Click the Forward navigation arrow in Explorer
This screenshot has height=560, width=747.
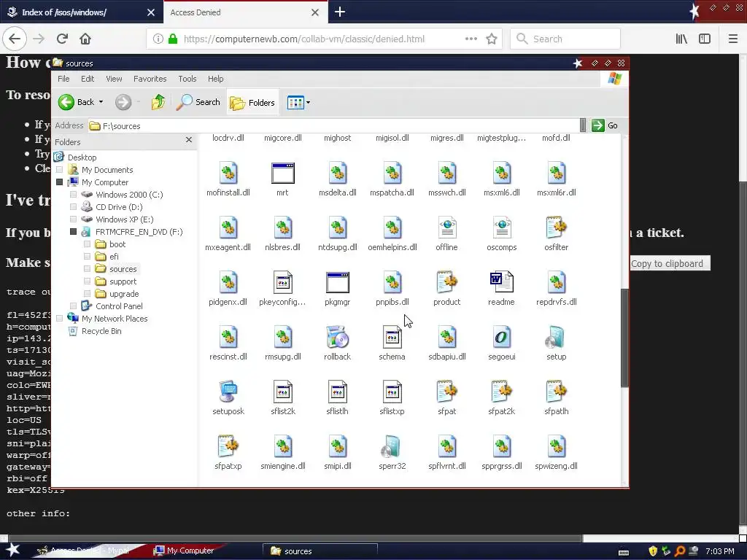123,102
